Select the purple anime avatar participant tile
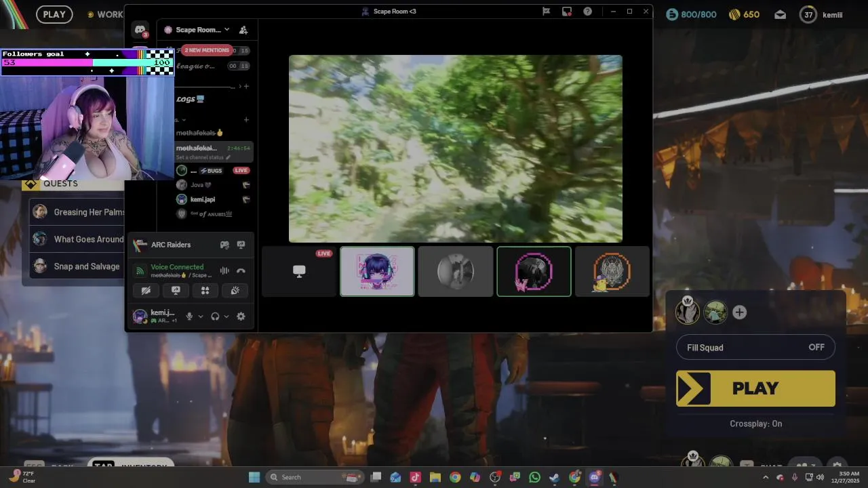The height and width of the screenshot is (488, 868). pos(377,271)
